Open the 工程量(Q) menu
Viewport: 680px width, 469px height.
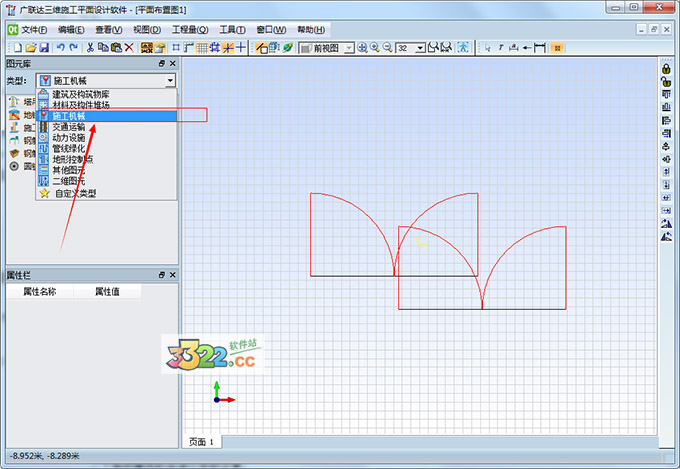pos(189,29)
